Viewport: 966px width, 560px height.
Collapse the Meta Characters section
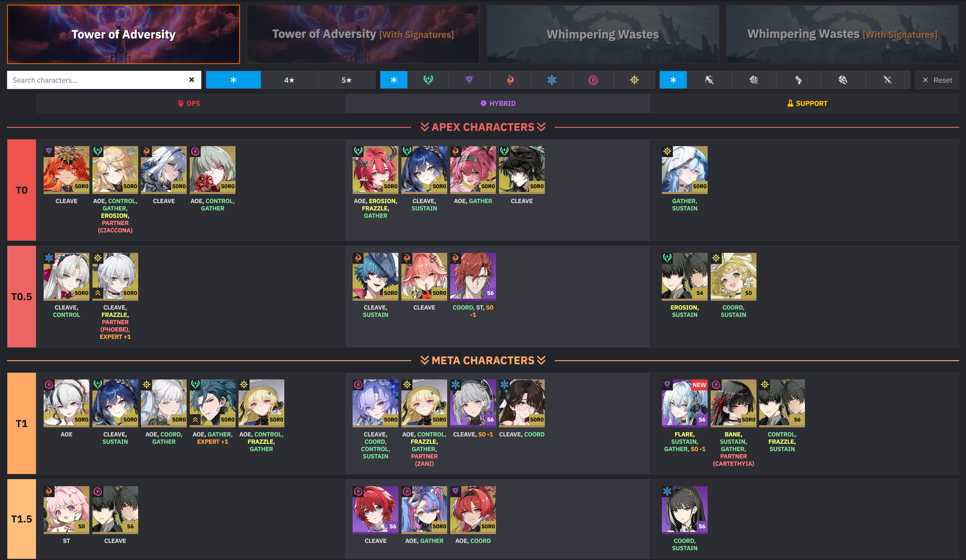[x=483, y=360]
